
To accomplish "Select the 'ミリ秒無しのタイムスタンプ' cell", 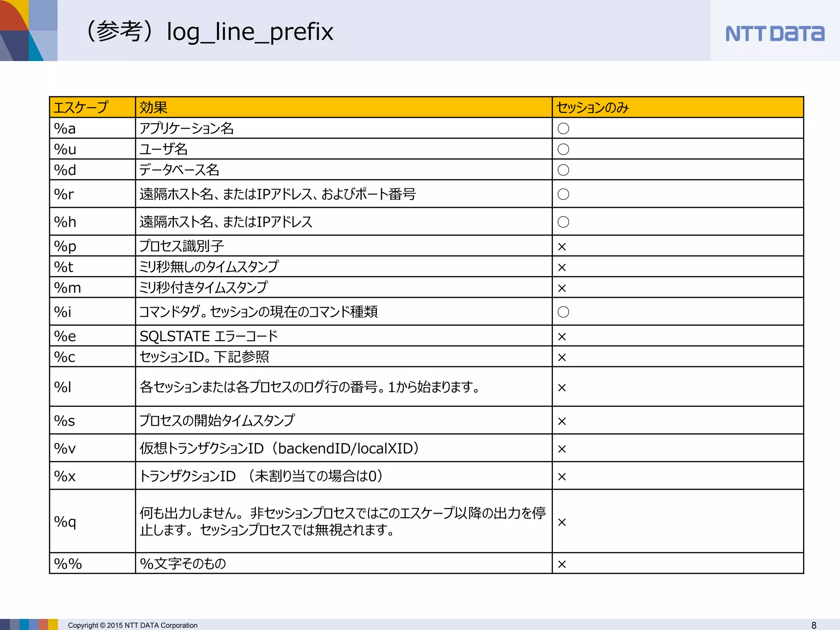I will [x=344, y=267].
